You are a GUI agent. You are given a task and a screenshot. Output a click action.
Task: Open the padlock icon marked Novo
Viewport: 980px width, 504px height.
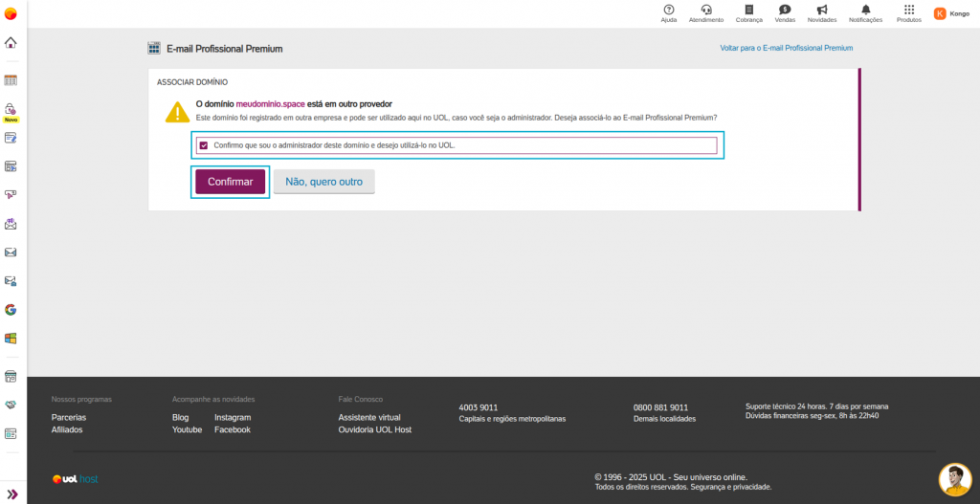(11, 109)
